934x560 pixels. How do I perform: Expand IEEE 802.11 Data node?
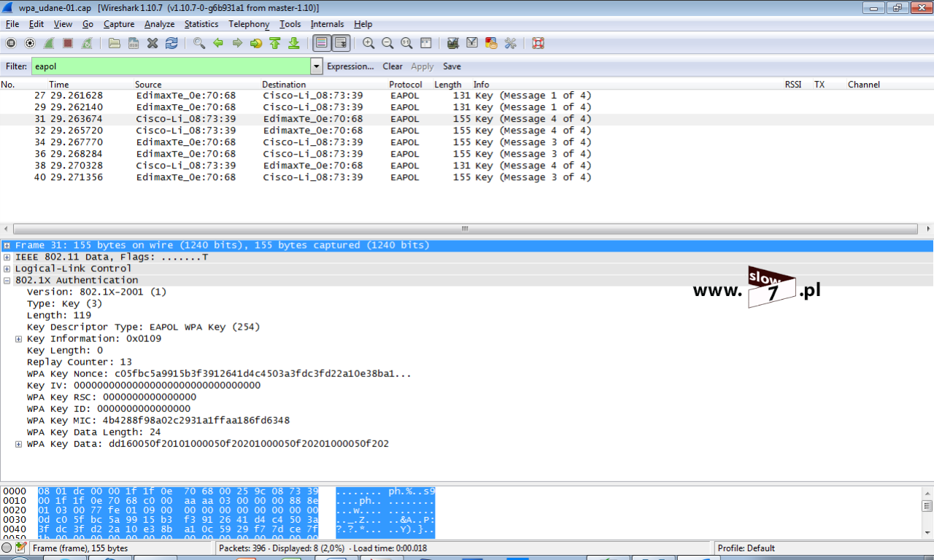pyautogui.click(x=7, y=257)
